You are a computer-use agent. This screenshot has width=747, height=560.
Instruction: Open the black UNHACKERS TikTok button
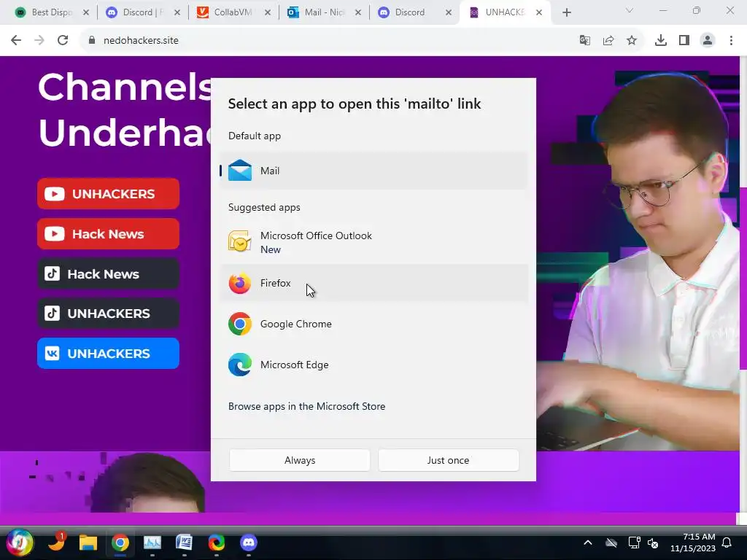tap(108, 314)
